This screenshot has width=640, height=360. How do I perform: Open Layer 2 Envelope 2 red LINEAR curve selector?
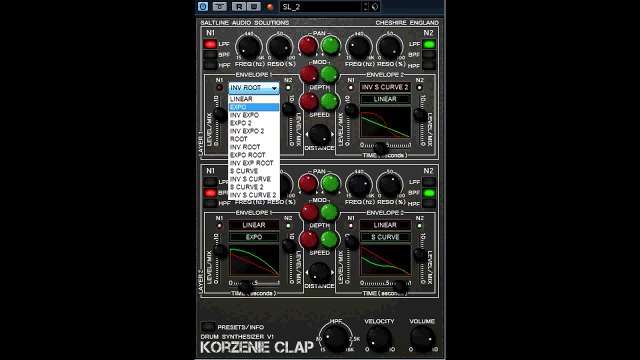pos(385,225)
